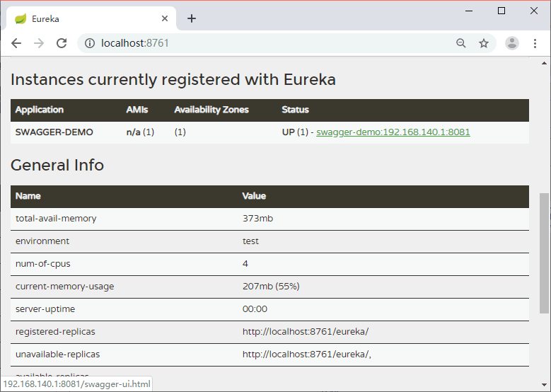Click the page scrollbar thumb
This screenshot has height=392, width=551.
(544, 253)
